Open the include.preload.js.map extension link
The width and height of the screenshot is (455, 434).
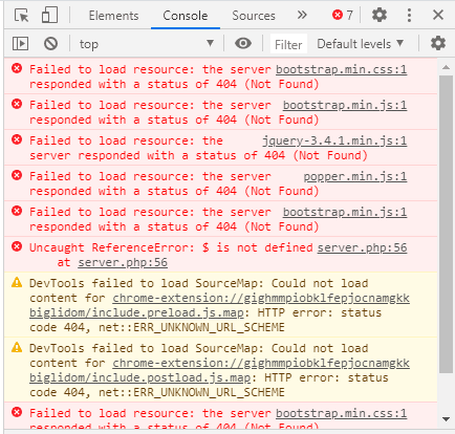219,305
